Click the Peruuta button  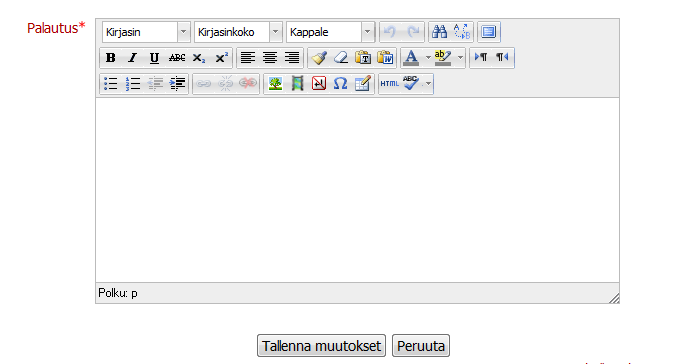tap(421, 346)
